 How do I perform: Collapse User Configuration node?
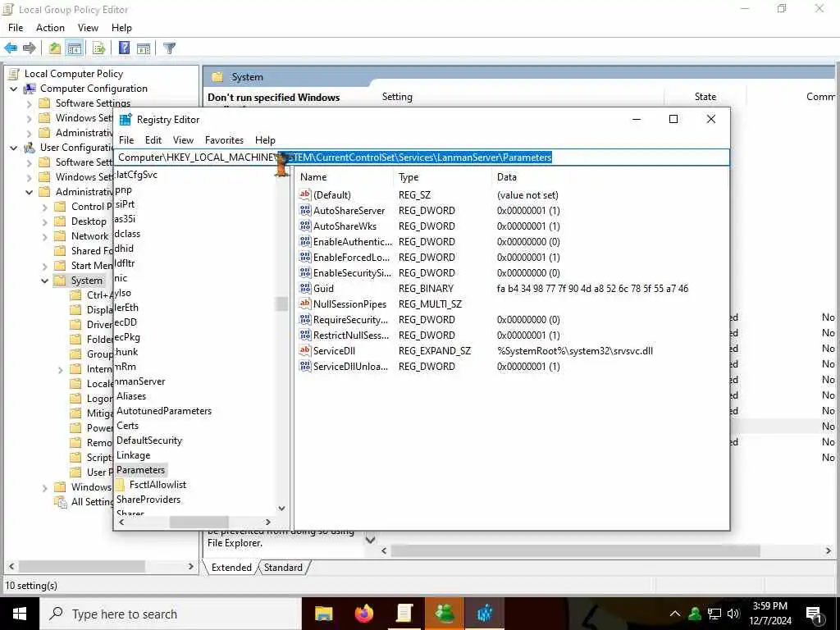[14, 148]
